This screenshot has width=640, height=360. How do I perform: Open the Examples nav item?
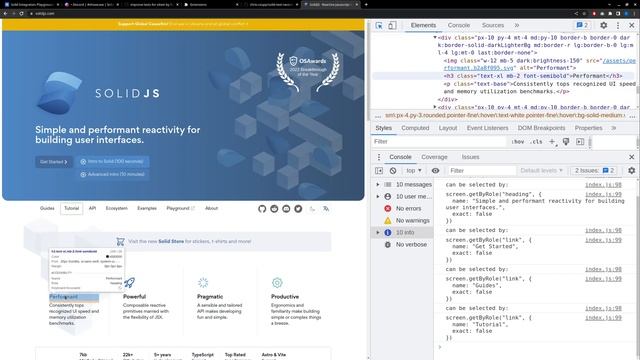(147, 208)
